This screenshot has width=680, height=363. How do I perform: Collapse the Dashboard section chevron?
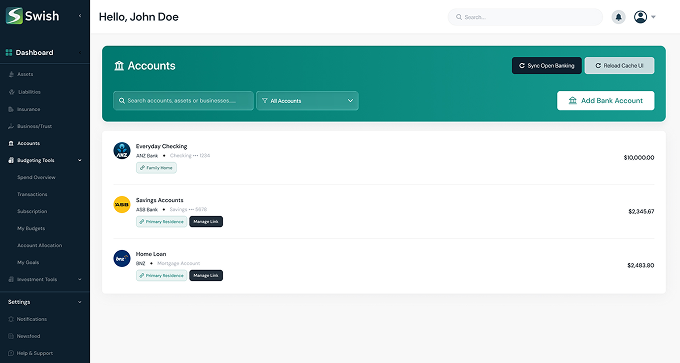[80, 52]
